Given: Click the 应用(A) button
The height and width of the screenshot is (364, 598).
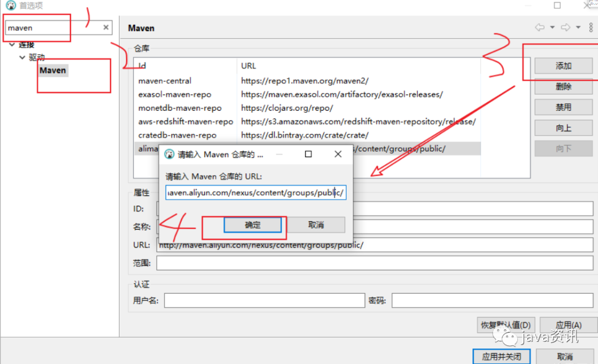Looking at the screenshot, I should (568, 325).
